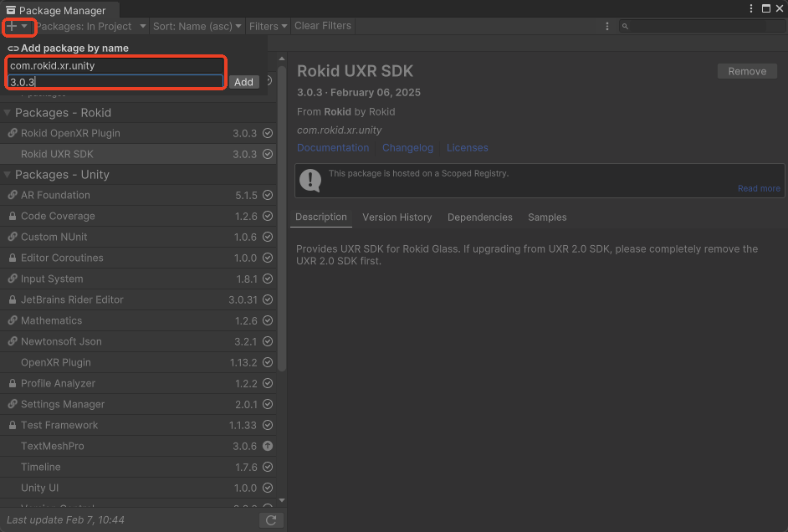Click the update arrow icon for TextMeshPro
The width and height of the screenshot is (788, 532).
(268, 446)
